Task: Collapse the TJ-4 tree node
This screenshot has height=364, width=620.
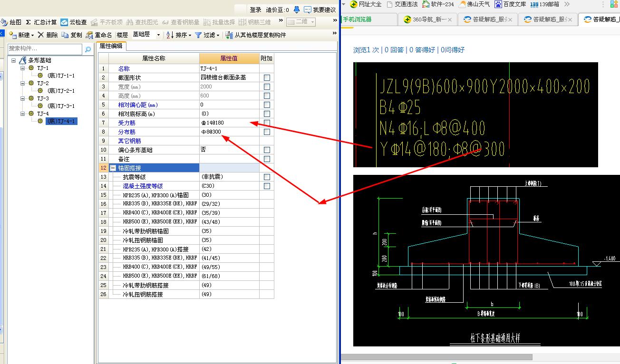Action: (22, 114)
